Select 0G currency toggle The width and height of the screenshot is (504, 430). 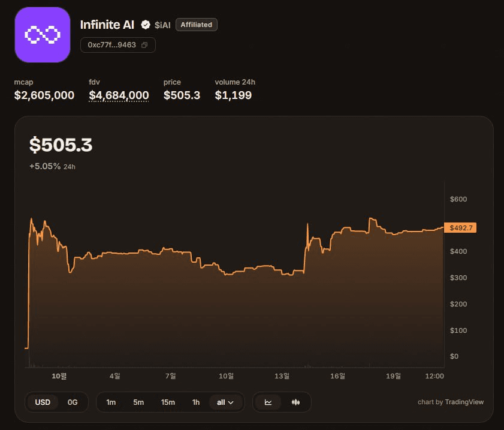73,402
